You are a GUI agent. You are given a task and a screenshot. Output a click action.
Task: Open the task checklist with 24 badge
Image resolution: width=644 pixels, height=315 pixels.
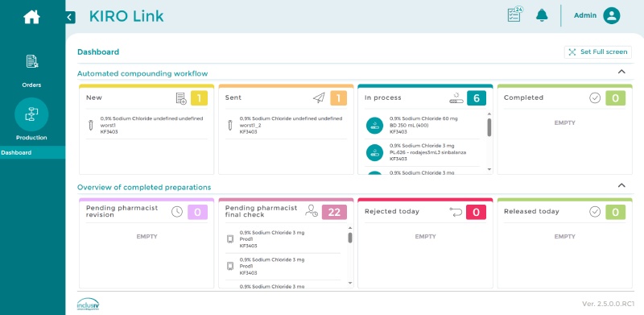(x=514, y=15)
